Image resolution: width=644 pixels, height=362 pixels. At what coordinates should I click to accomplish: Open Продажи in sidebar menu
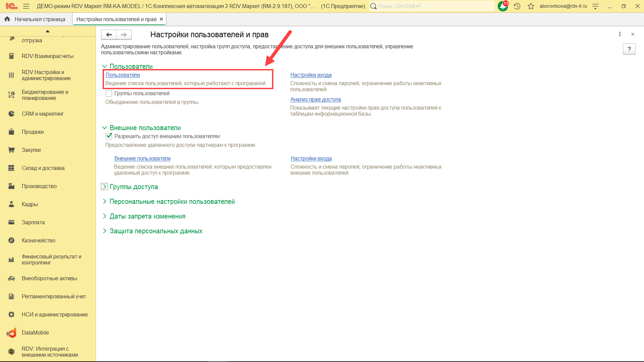tap(33, 132)
